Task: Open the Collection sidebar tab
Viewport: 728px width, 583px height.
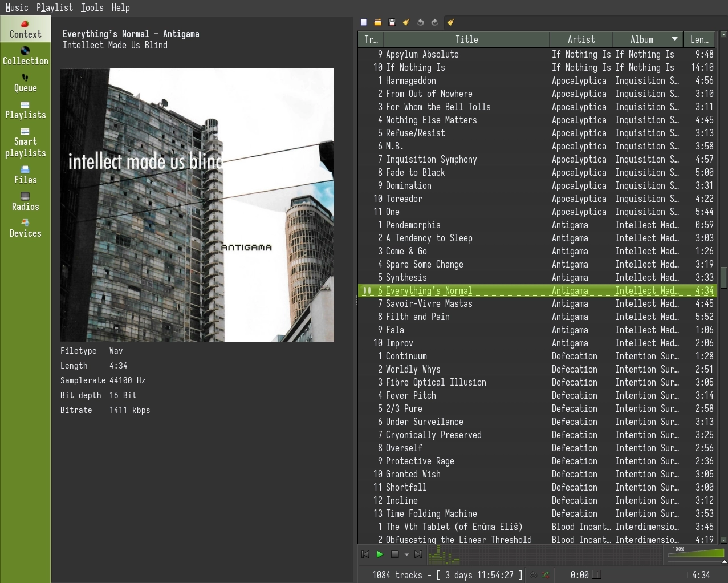Action: point(25,56)
